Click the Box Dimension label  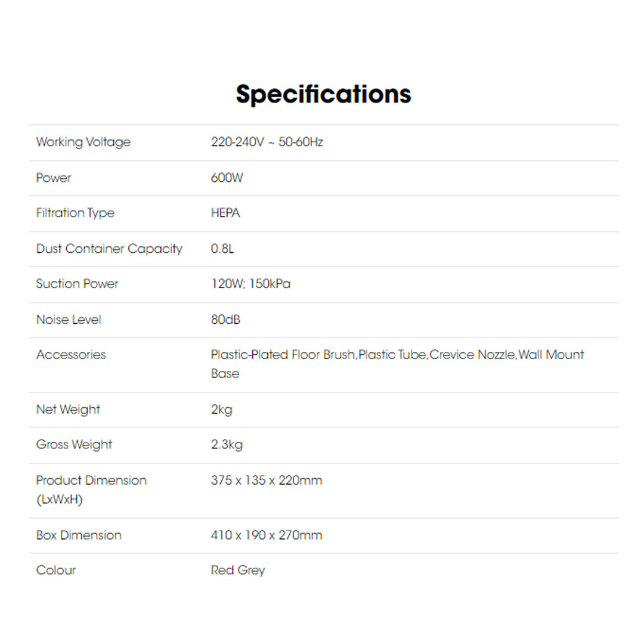[79, 535]
